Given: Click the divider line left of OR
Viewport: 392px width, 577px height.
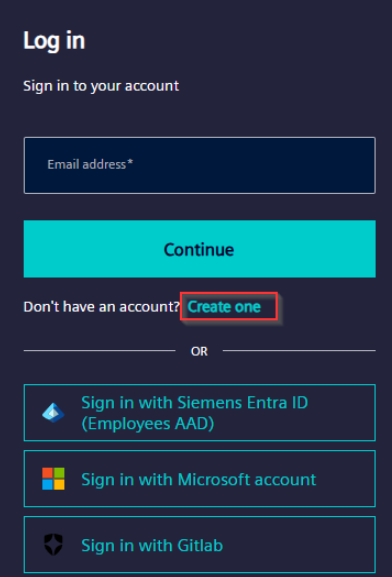Looking at the screenshot, I should tap(99, 351).
